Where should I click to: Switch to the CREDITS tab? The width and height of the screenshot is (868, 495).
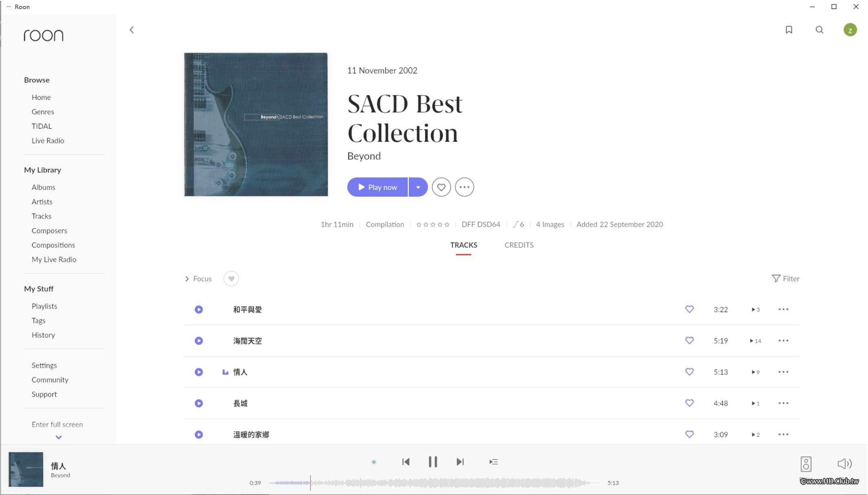[x=519, y=245]
